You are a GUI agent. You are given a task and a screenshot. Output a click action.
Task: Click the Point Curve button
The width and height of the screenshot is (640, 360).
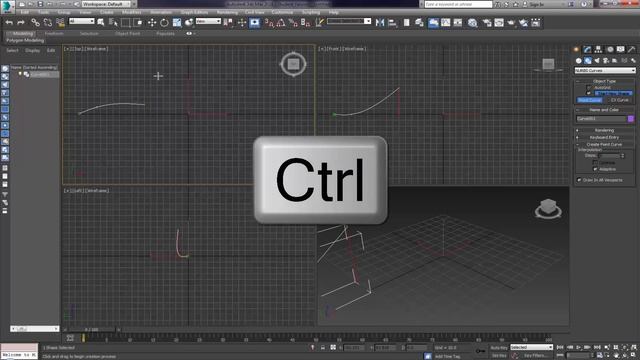click(x=589, y=100)
